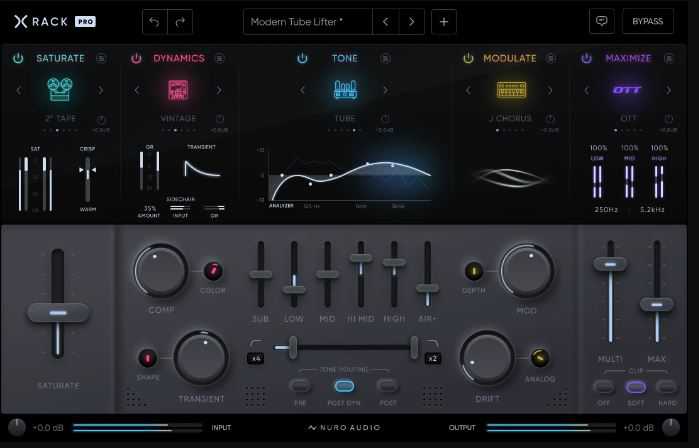Image resolution: width=699 pixels, height=448 pixels.
Task: Toggle Saturate module power
Action: click(18, 58)
